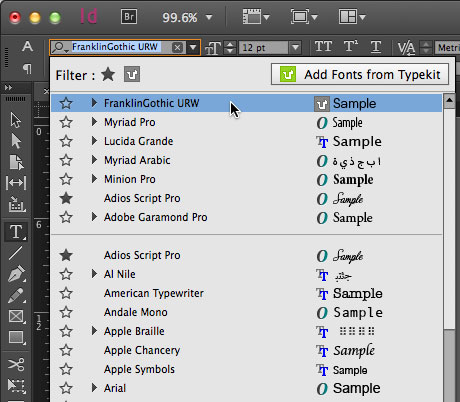Screen dimensions: 460x402
Task: Expand the Lucida Grande font family
Action: 94,141
